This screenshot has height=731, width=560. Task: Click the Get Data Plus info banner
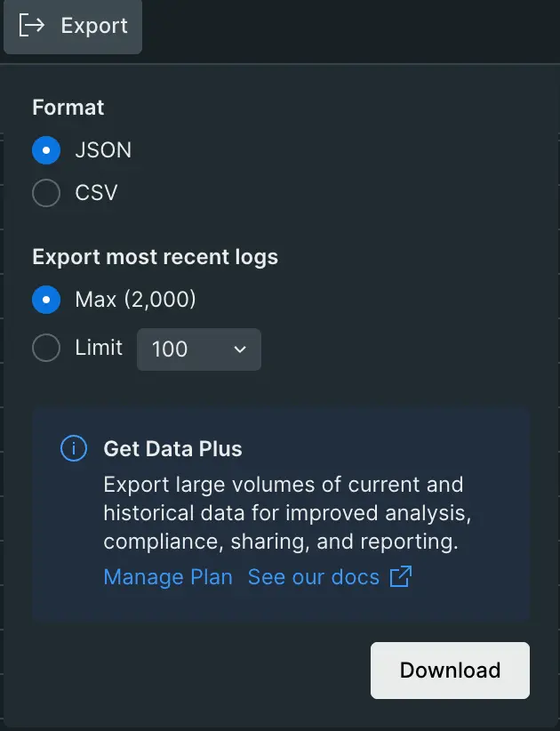[x=280, y=514]
